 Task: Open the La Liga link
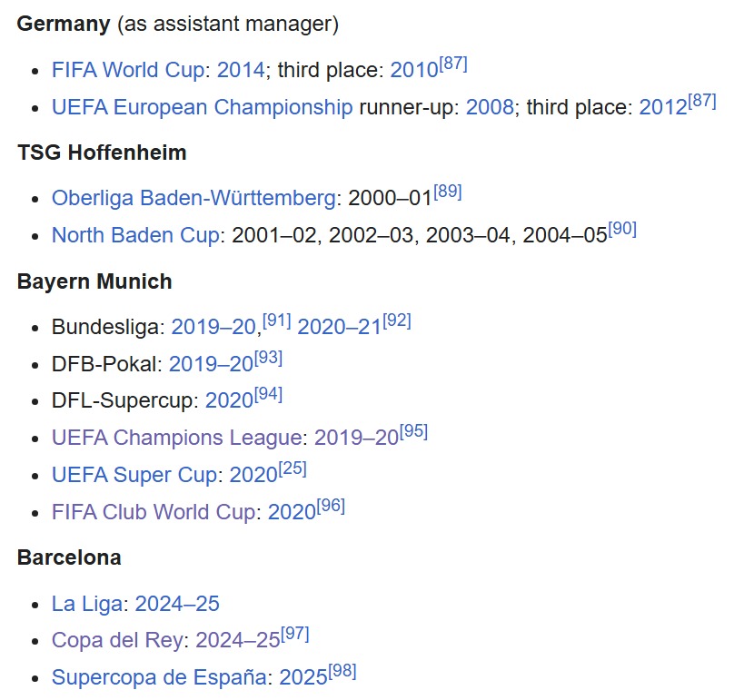point(90,604)
